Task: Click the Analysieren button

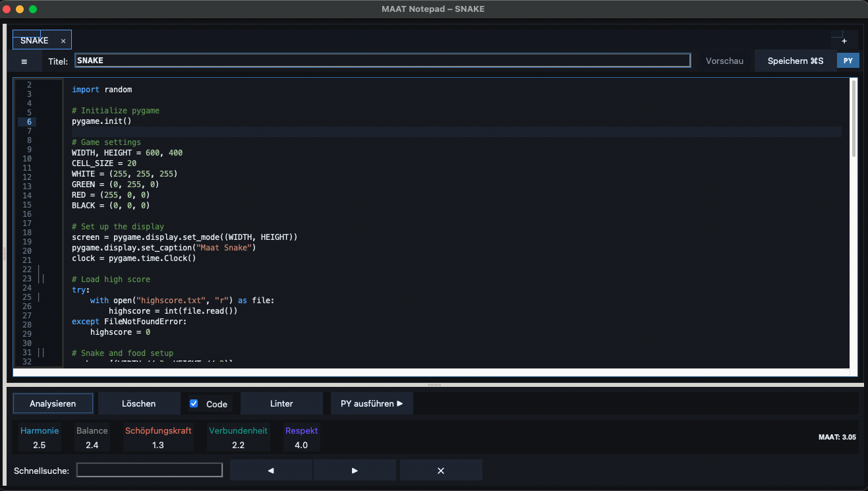Action: (53, 403)
